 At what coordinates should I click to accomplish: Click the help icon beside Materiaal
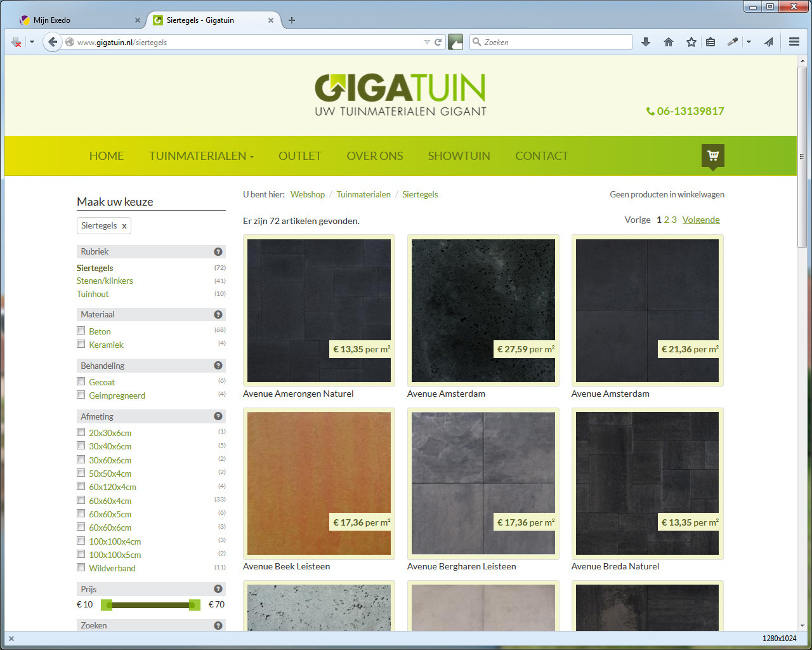[x=218, y=314]
